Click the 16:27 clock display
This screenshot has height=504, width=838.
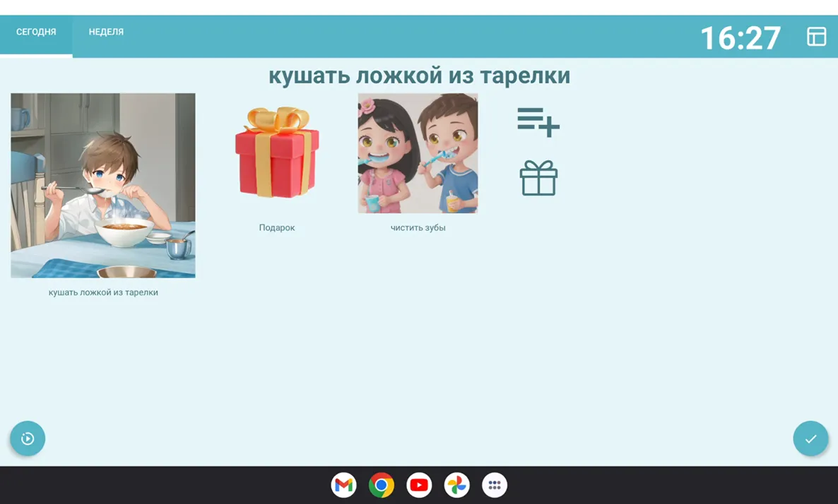(x=740, y=38)
